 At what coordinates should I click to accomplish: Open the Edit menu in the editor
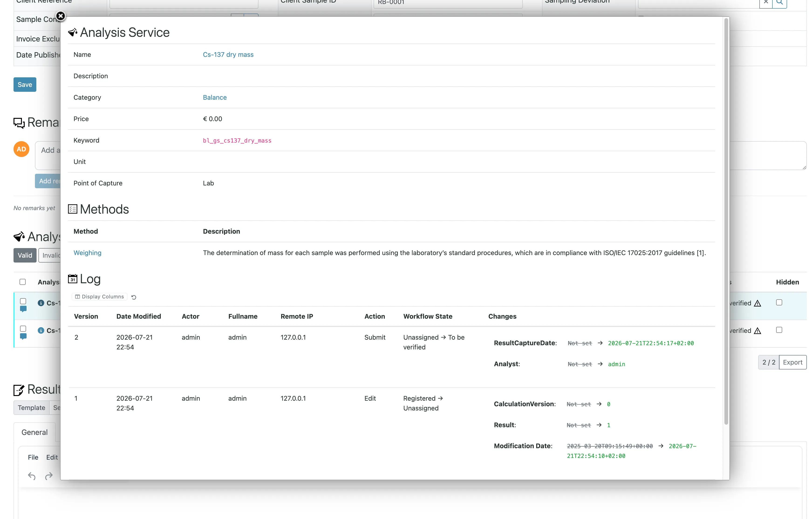point(52,457)
